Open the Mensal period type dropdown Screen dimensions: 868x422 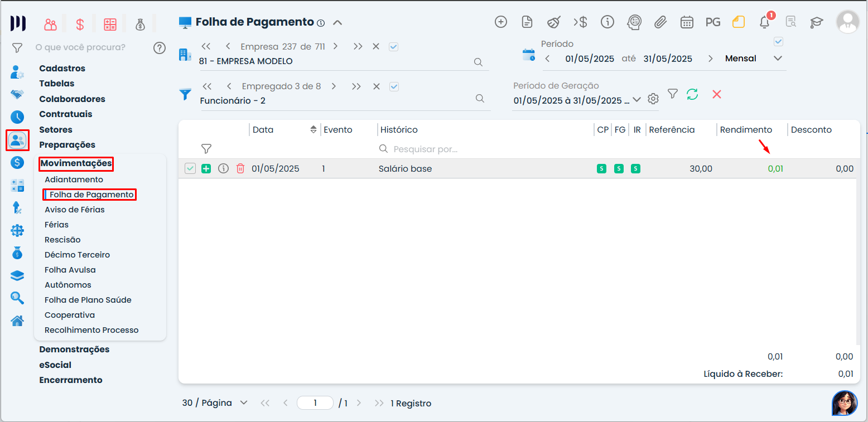(x=778, y=59)
